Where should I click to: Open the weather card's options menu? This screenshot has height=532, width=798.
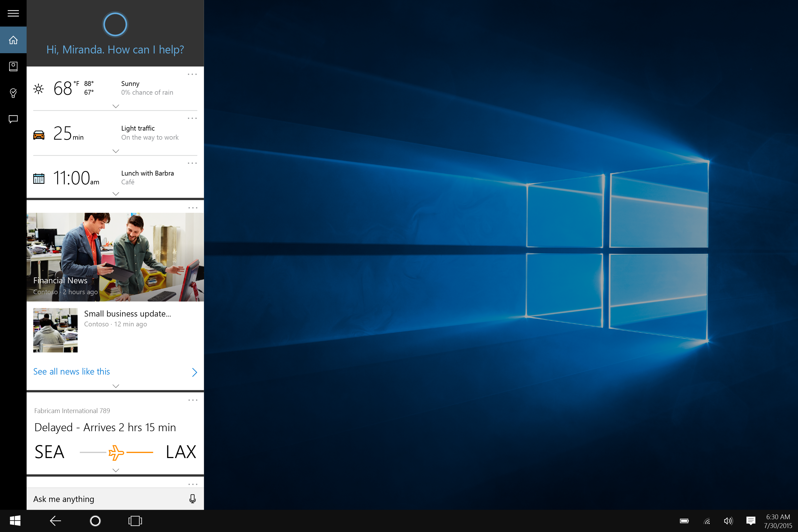coord(192,74)
